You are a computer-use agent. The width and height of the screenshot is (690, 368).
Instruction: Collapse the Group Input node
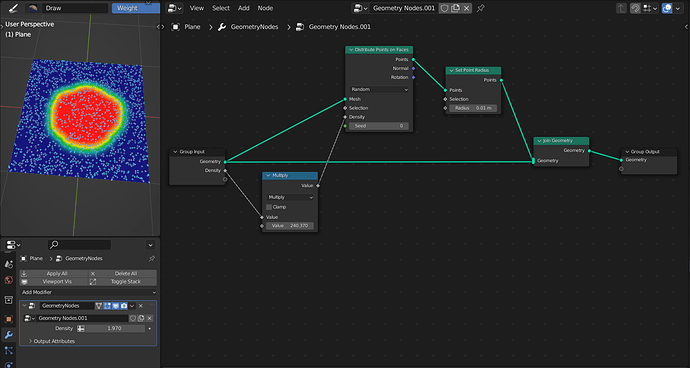[x=175, y=151]
